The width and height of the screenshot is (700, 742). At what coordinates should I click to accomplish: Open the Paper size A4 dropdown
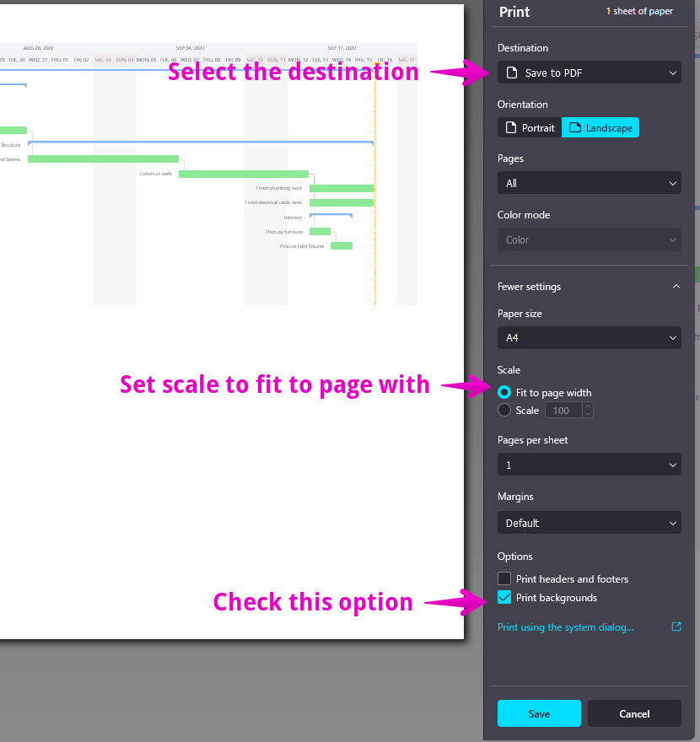click(589, 338)
